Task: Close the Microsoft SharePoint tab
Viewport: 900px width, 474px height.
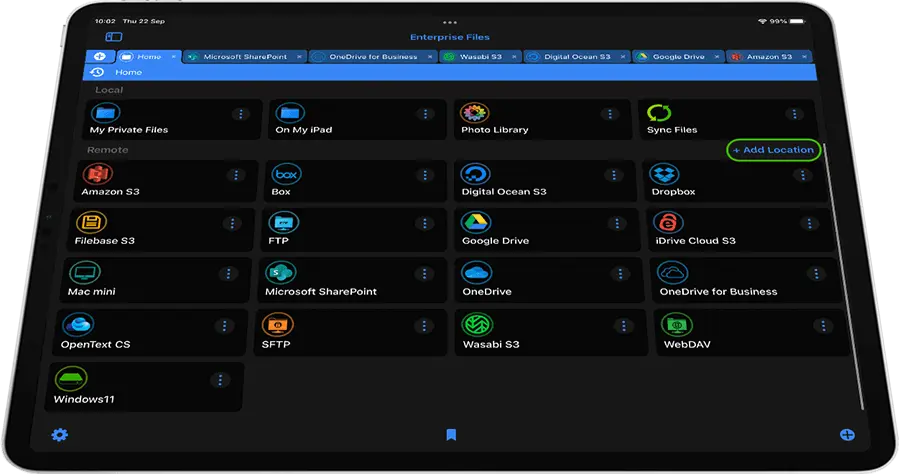Action: coord(300,57)
